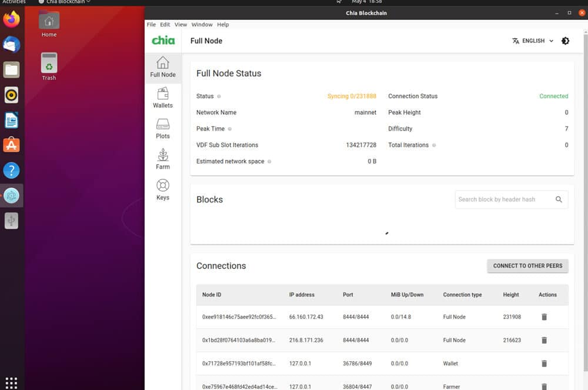Remove the 216.8.171.236 peer connection
Image resolution: width=588 pixels, height=390 pixels.
(544, 340)
